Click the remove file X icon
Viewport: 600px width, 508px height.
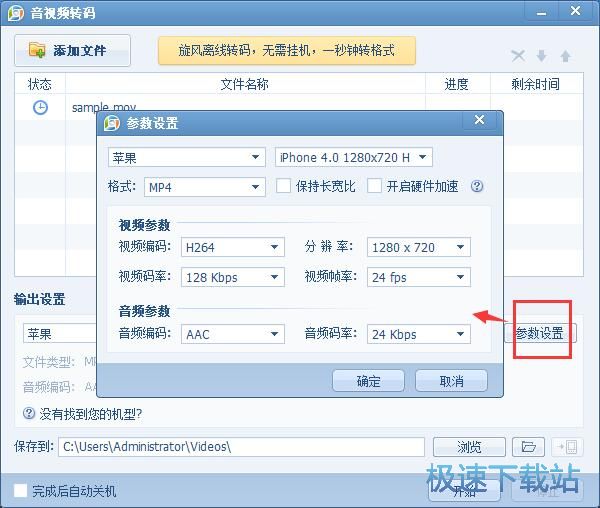tap(518, 56)
